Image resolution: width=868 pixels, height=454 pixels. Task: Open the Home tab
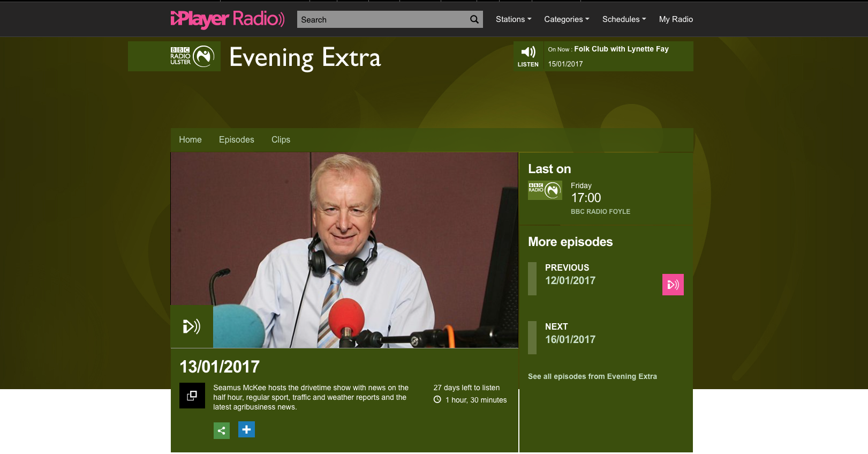[x=190, y=139]
